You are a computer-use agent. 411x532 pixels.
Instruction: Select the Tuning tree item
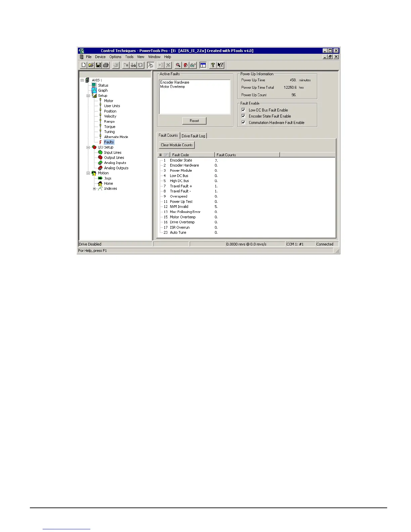click(x=109, y=132)
